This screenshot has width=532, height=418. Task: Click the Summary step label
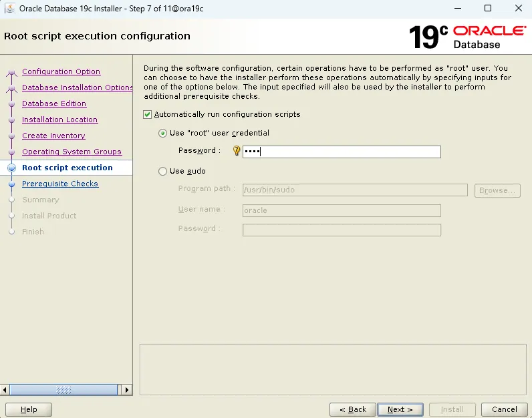coord(40,200)
